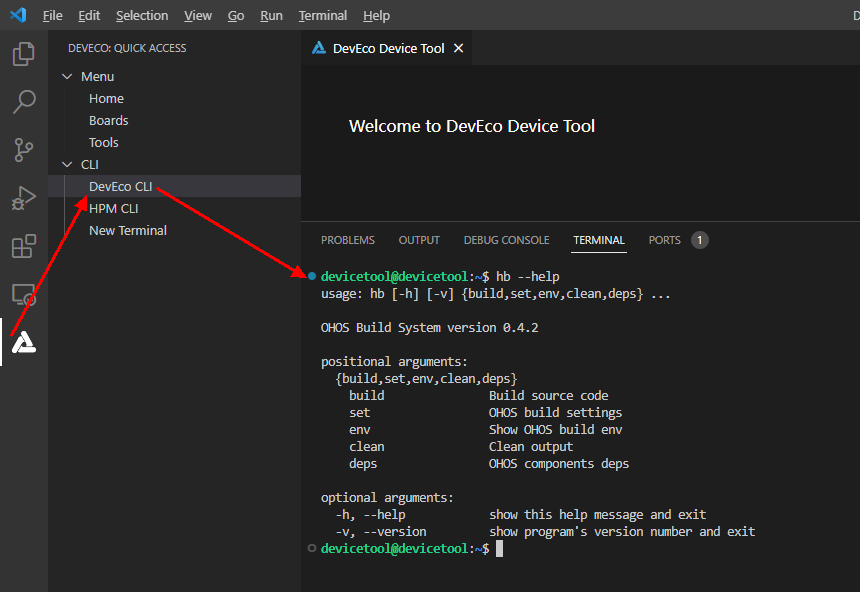Launch HPM CLI from the sidebar
This screenshot has height=592, width=860.
[113, 209]
